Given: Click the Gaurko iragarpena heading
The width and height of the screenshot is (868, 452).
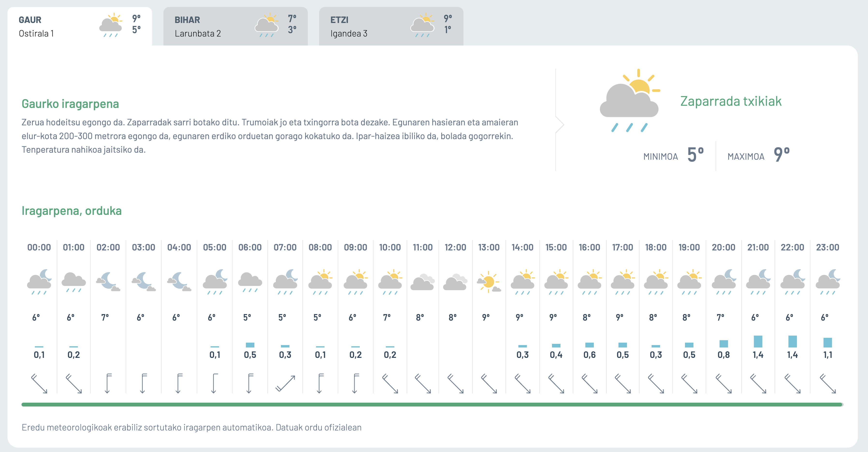Looking at the screenshot, I should (x=70, y=104).
